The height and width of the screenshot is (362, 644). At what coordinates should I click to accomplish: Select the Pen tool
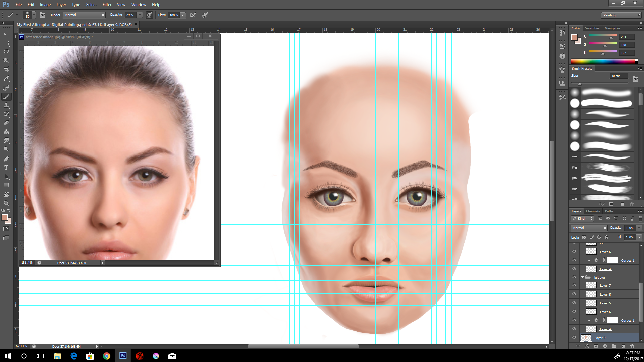coord(6,159)
